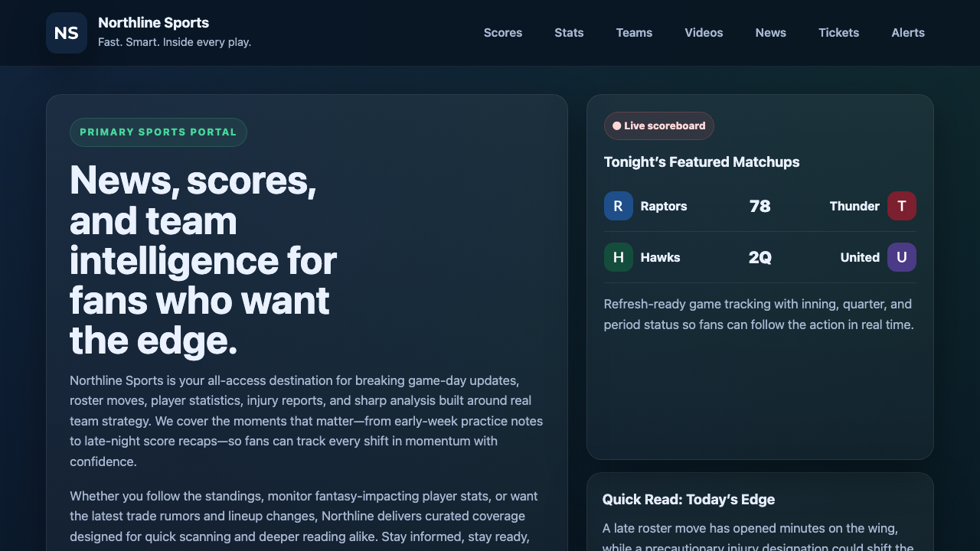Click the Raptors team badge R

tap(618, 206)
